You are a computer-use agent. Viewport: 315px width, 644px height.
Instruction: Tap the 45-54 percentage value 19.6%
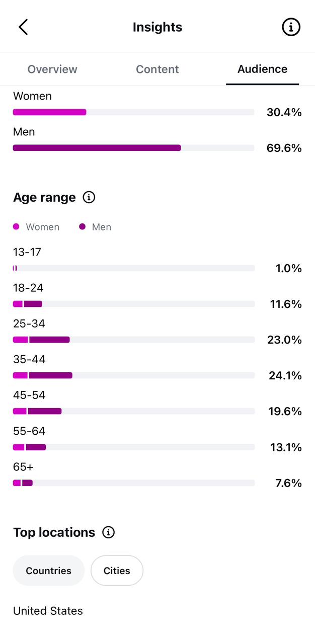click(285, 412)
